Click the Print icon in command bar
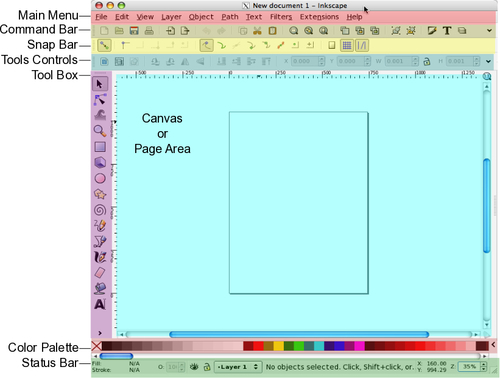The image size is (500, 378). click(149, 31)
